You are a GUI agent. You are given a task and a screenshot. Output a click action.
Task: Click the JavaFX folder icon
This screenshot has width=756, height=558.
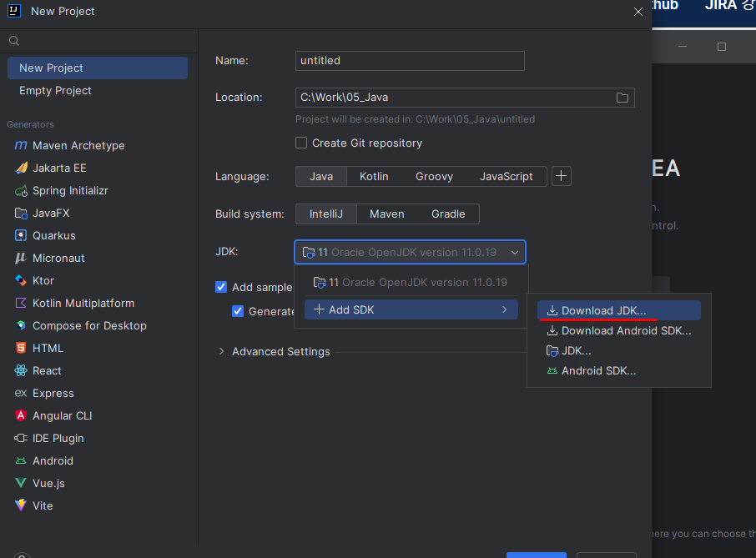click(x=21, y=213)
